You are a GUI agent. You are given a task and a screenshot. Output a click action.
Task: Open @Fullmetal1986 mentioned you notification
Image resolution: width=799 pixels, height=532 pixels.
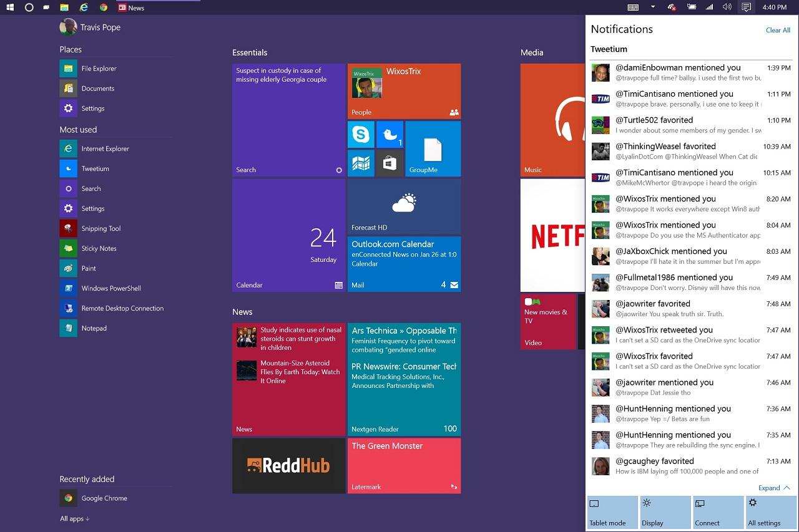[x=691, y=282]
